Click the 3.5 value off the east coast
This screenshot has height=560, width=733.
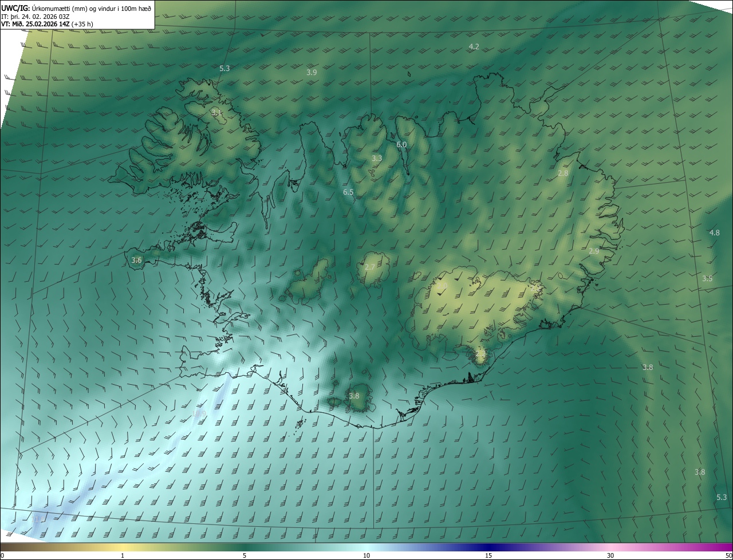(707, 278)
